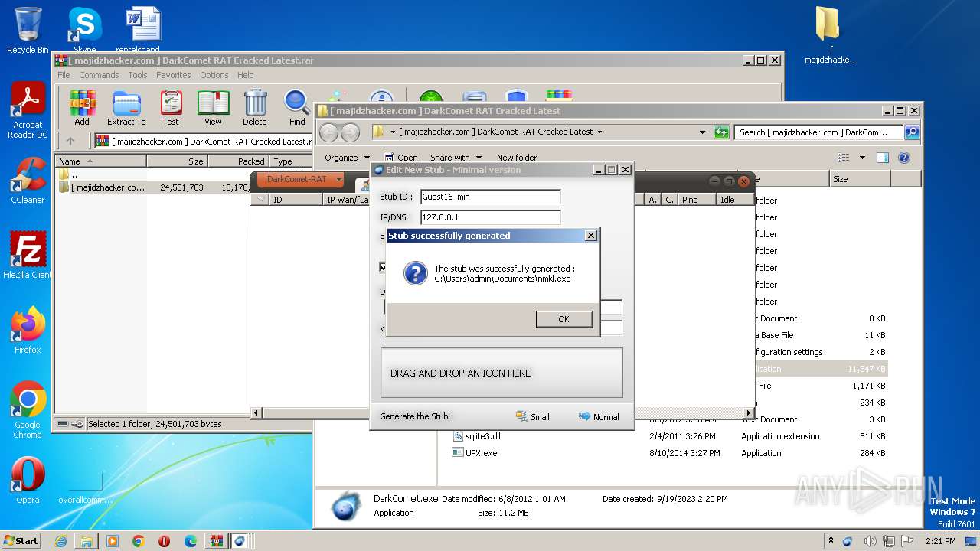Click the Explorer search box
The image size is (980, 551).
click(818, 132)
